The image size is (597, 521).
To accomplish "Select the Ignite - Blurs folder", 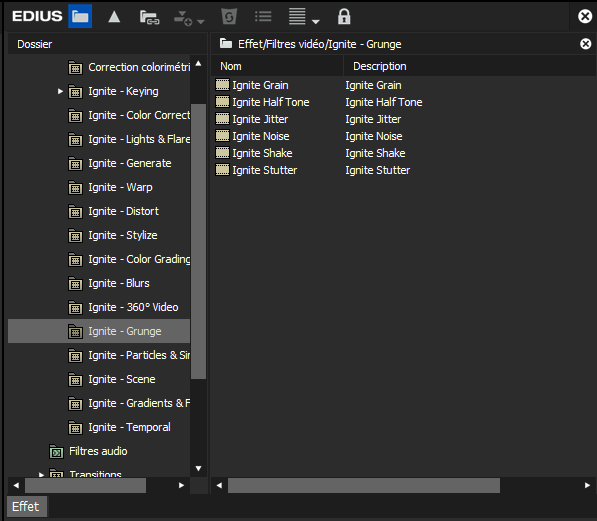I will pos(119,283).
